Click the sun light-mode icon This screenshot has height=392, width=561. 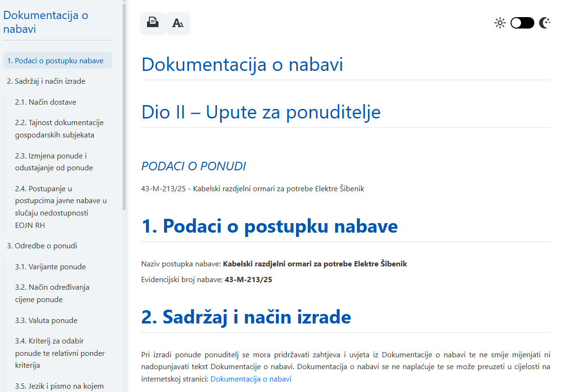[500, 23]
